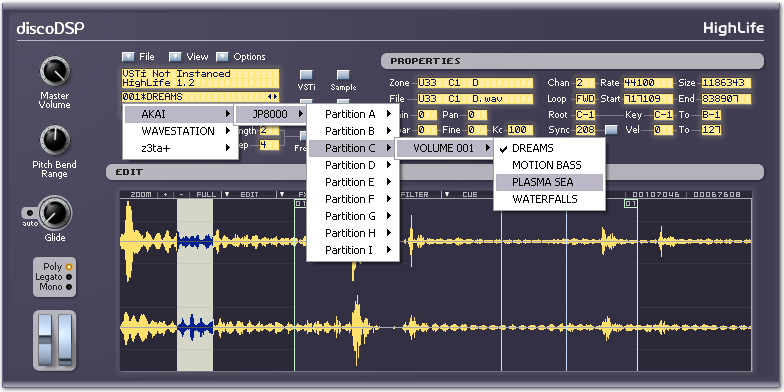
Task: Click the File name field U33 C1 D.wav
Action: 476,99
